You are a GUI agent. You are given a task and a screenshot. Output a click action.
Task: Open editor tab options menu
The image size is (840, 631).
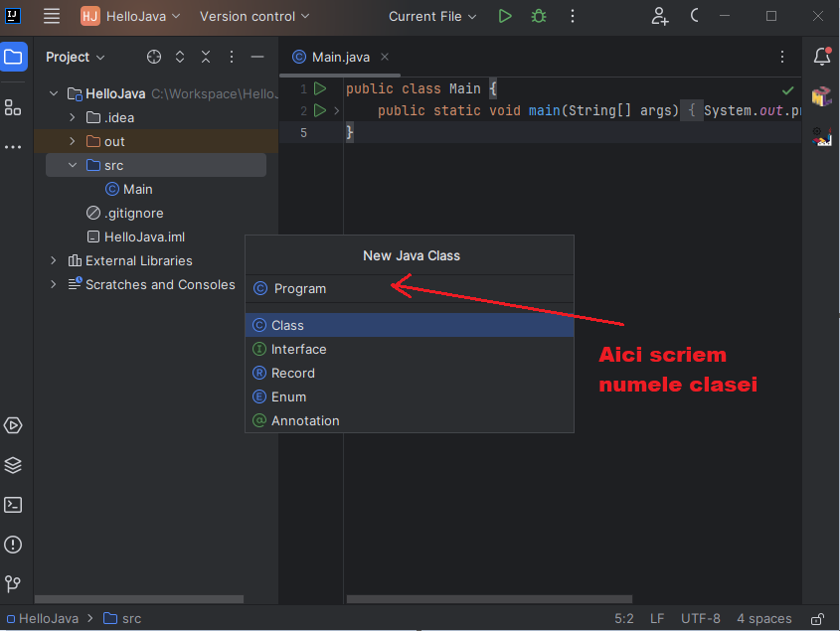[x=782, y=57]
